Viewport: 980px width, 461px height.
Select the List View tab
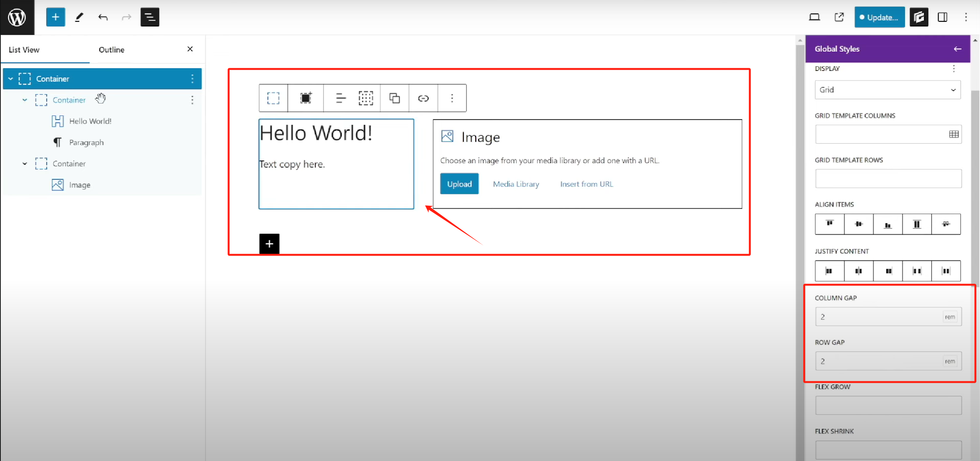pyautogui.click(x=24, y=50)
